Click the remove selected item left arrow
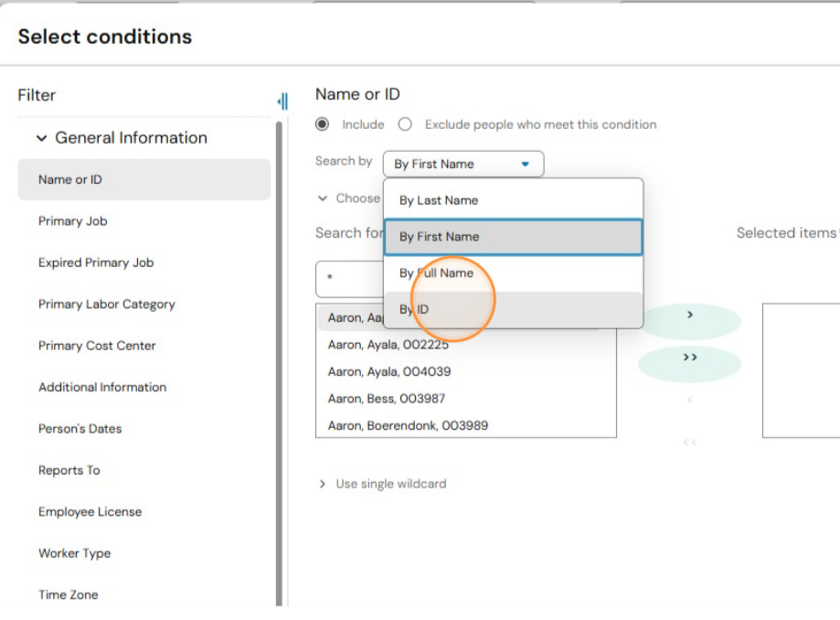 pos(690,400)
